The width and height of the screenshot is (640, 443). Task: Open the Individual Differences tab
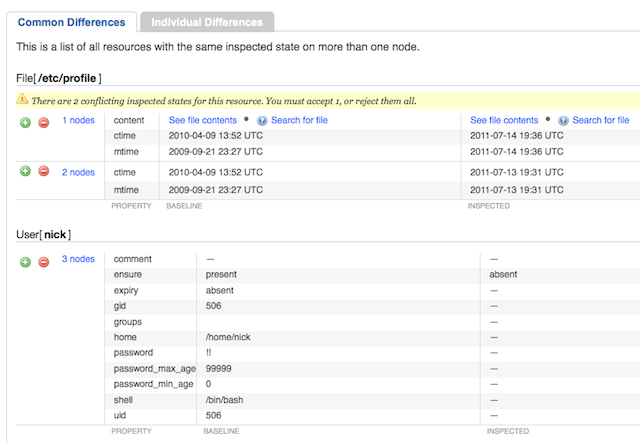pos(207,21)
